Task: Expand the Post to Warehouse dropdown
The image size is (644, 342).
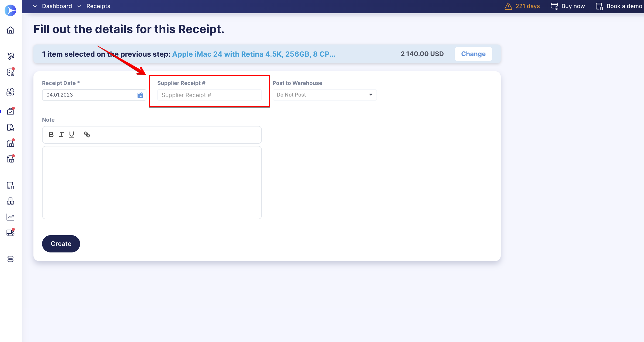Action: [x=324, y=95]
